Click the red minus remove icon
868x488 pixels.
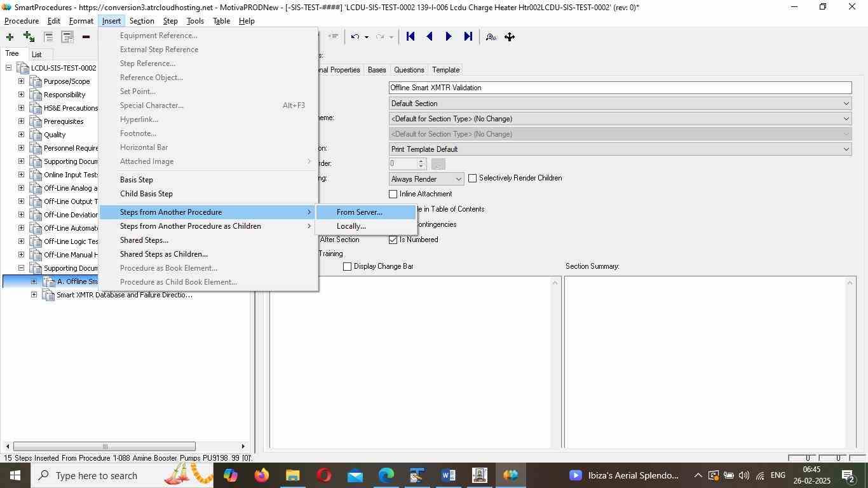86,37
